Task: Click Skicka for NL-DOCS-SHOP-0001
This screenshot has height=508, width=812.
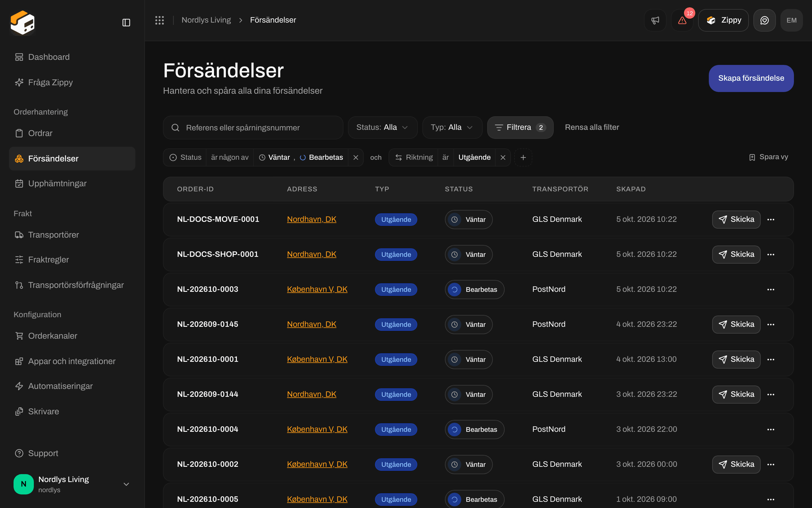Action: [736, 255]
